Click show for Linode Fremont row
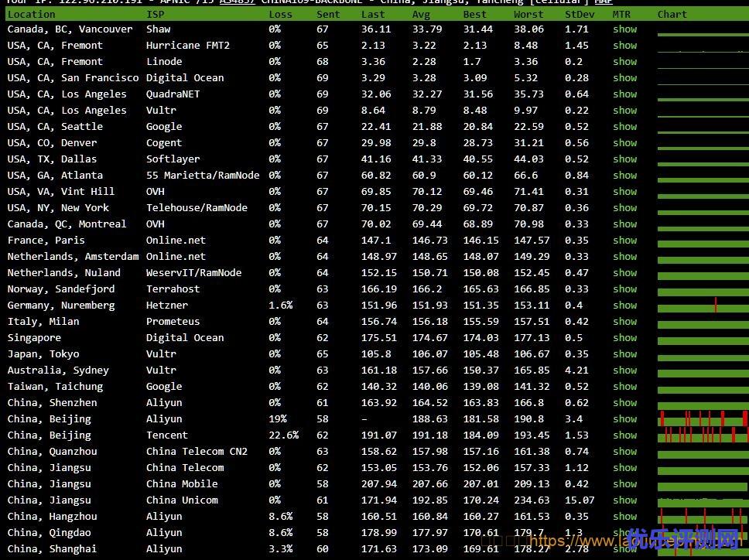The image size is (749, 560). click(x=624, y=62)
